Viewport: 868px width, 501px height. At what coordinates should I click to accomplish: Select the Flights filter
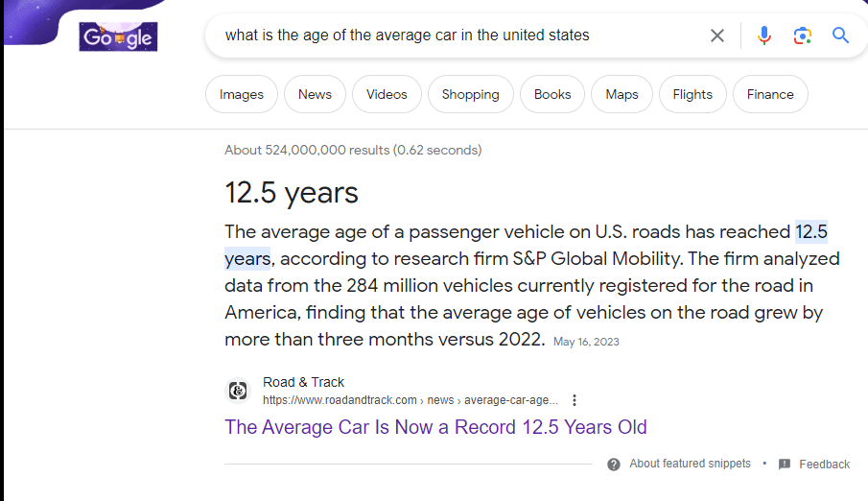(692, 95)
